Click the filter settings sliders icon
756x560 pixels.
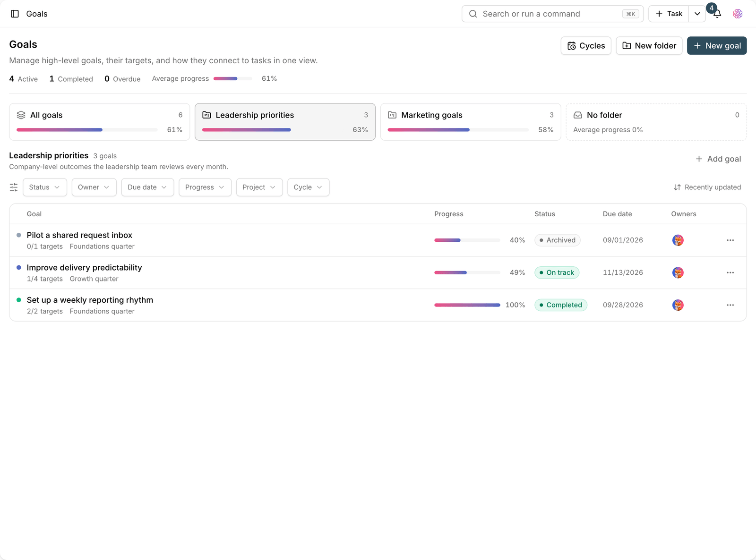[x=14, y=187]
